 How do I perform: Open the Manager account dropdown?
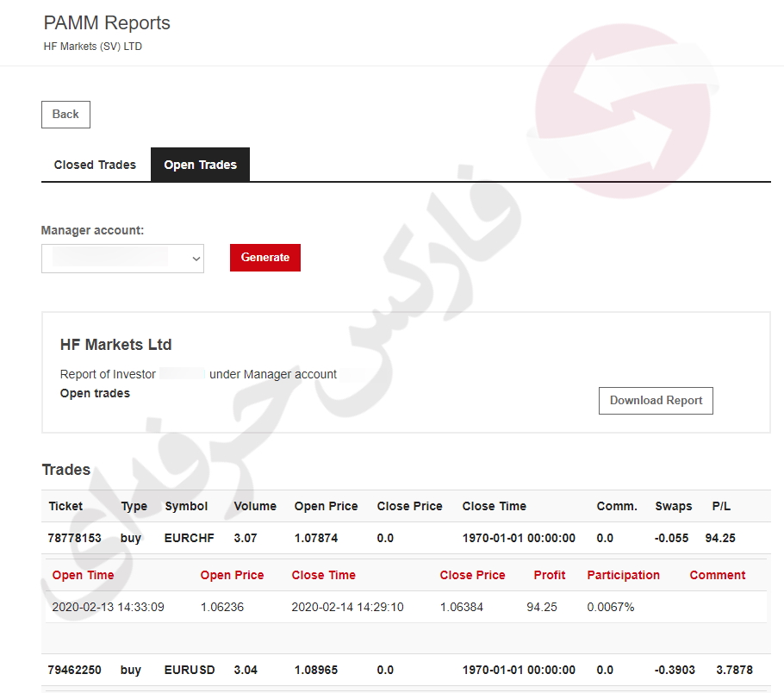pyautogui.click(x=122, y=259)
